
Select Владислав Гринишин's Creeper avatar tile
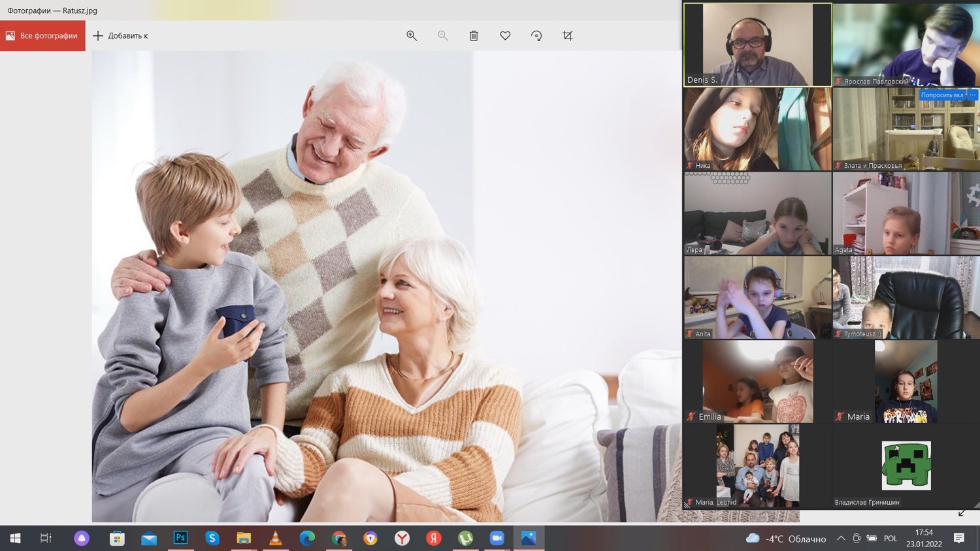(x=906, y=465)
